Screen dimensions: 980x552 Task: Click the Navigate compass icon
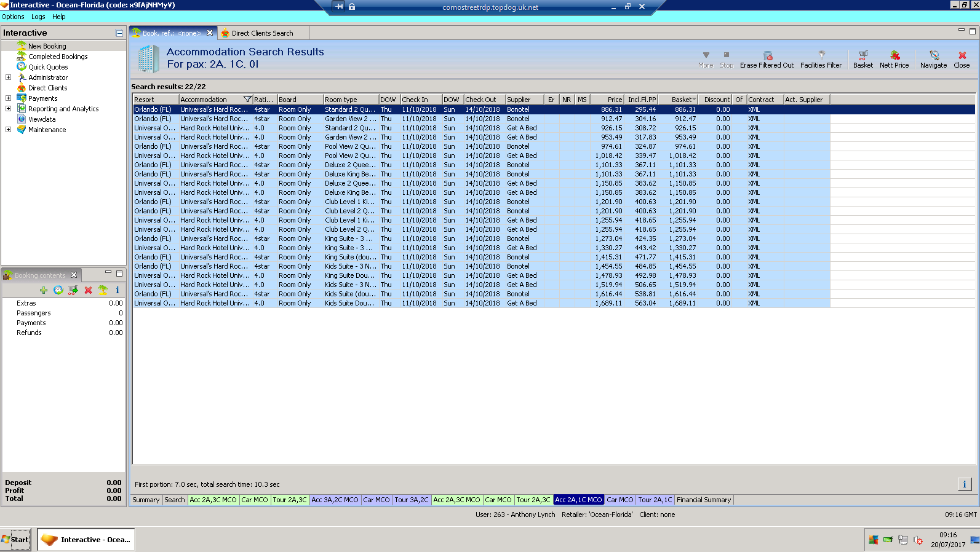click(x=933, y=56)
